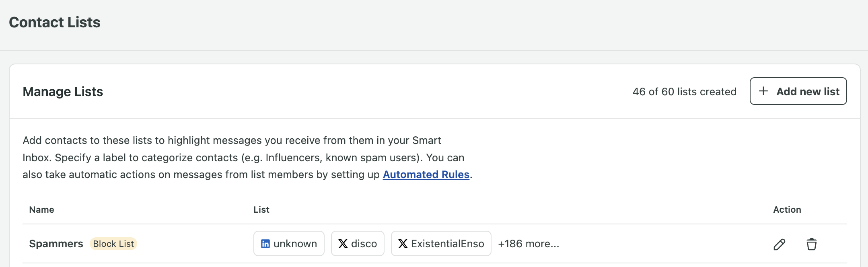Select the Spammers list name
Viewport: 868px width, 267px height.
[x=56, y=244]
